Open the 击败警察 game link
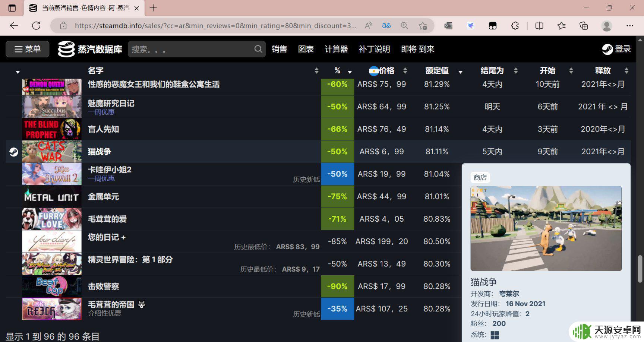This screenshot has width=644, height=342. 103,286
